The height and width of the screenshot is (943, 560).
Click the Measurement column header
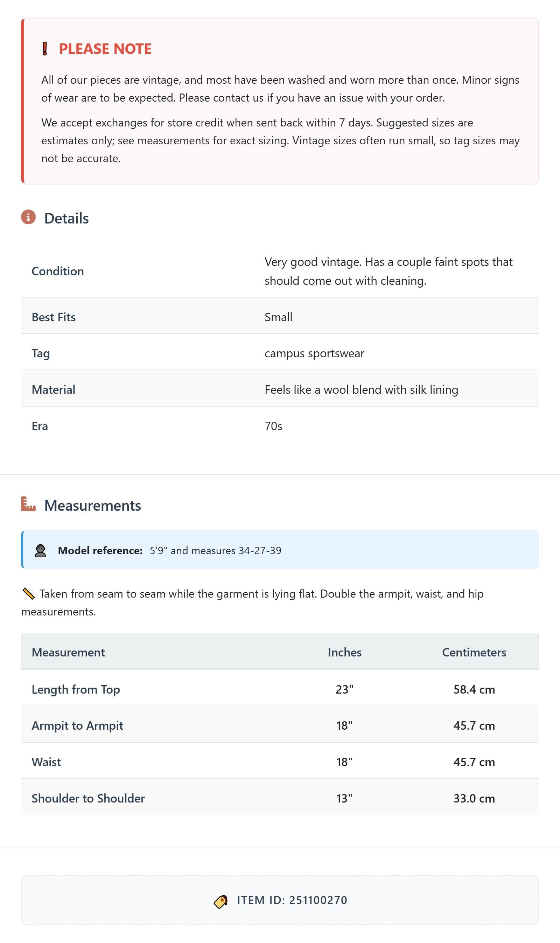click(68, 652)
